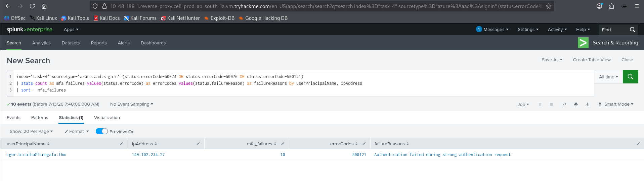Viewport: 644px width, 181px height.
Task: Click the job Share arrow icon
Action: (x=564, y=104)
